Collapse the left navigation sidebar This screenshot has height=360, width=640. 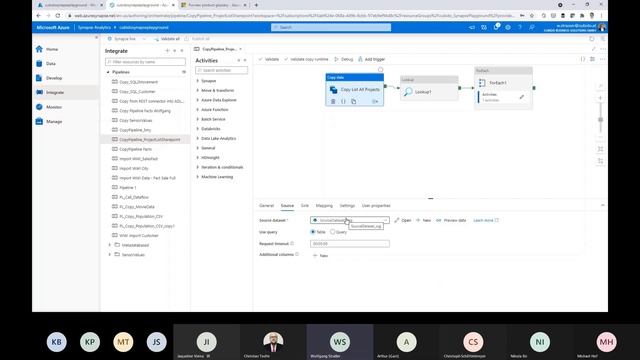(x=96, y=38)
